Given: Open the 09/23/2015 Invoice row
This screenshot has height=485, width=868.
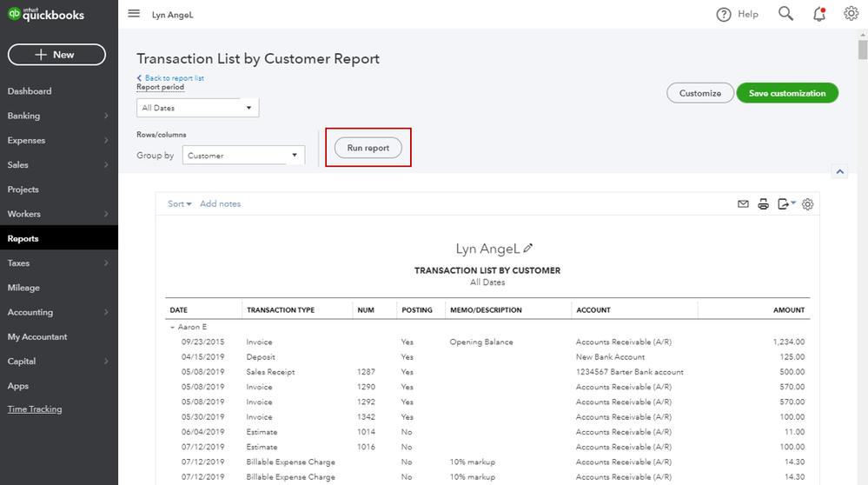Looking at the screenshot, I should [x=487, y=342].
